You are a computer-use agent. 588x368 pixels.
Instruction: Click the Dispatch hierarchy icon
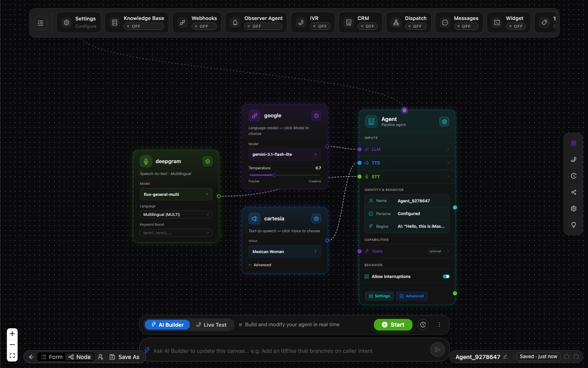tap(396, 23)
